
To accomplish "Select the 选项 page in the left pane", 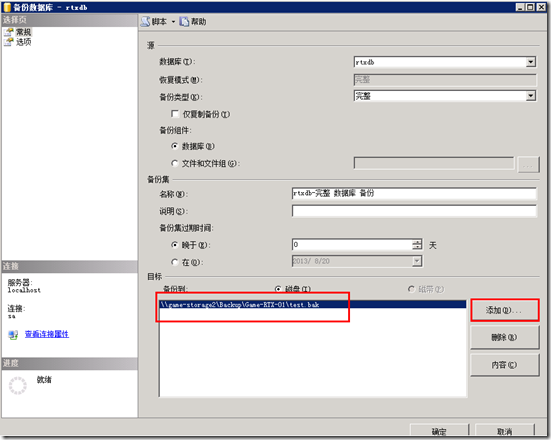I will [x=24, y=42].
